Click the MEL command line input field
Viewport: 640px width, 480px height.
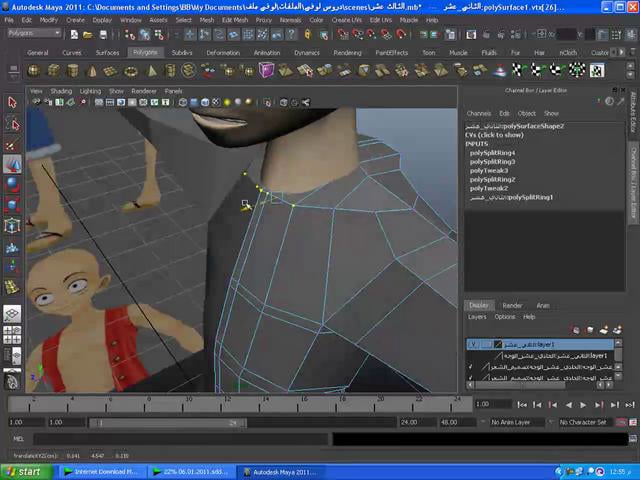[180, 439]
